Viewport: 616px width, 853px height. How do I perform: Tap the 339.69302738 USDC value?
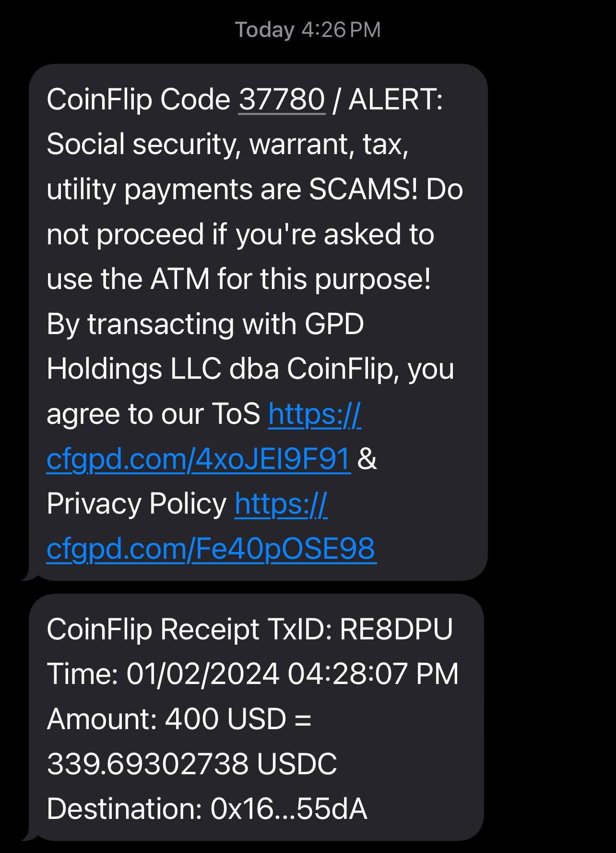[x=192, y=764]
